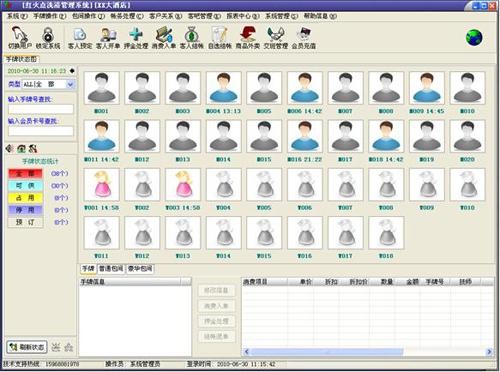Select occupied male tag M011 14:42
This screenshot has width=500, height=372.
(x=102, y=136)
